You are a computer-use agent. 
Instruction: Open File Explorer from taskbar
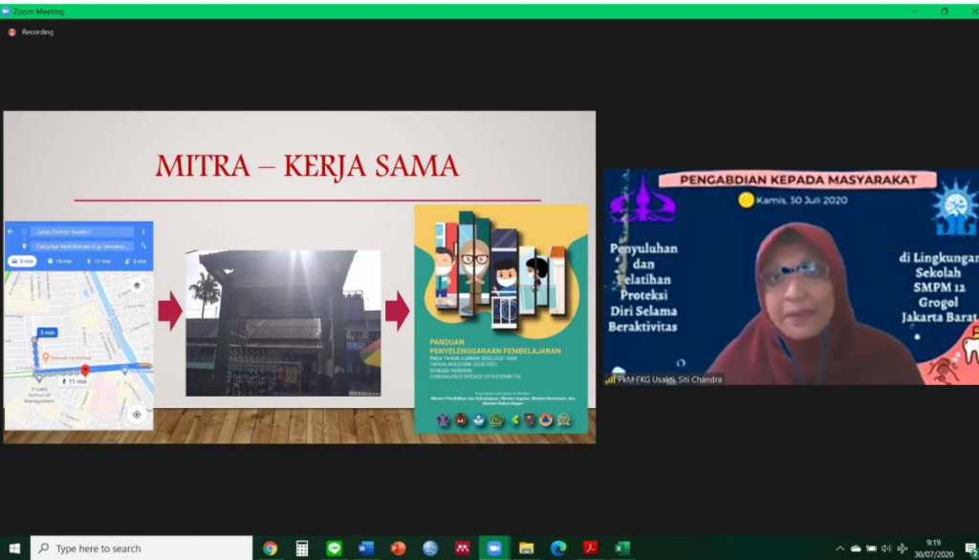coord(526,549)
